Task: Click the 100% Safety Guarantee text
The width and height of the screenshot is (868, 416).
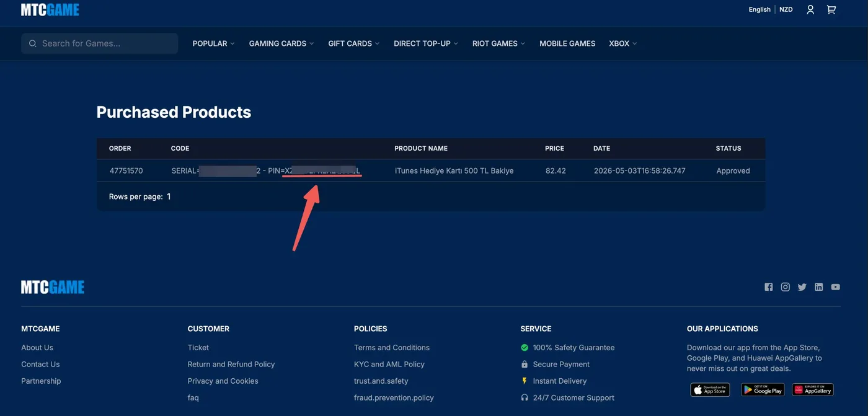Action: pos(574,348)
